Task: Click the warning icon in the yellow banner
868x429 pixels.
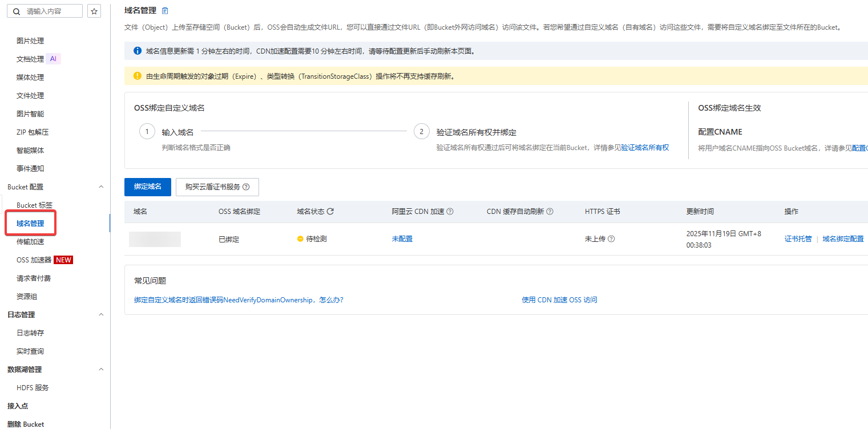Action: point(138,75)
